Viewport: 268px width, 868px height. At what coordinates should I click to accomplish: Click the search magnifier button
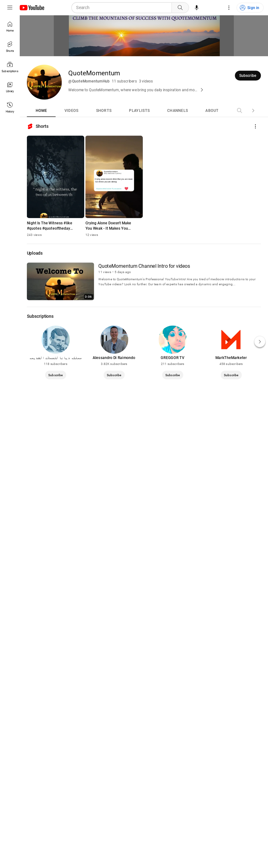point(180,7)
